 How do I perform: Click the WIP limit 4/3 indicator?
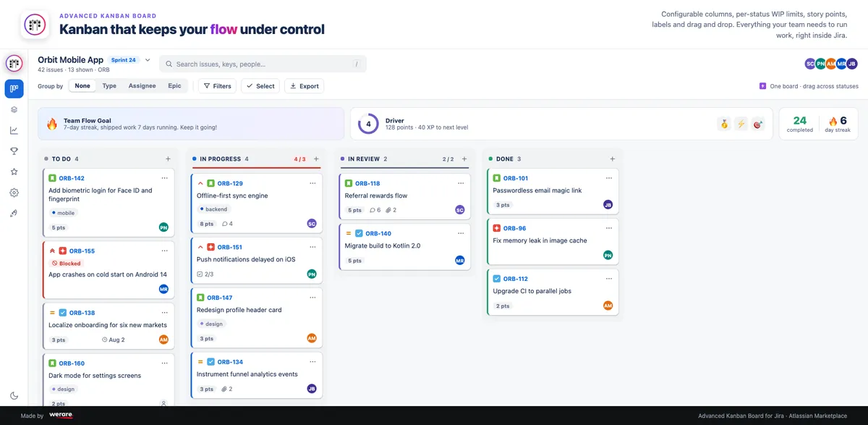pos(299,159)
